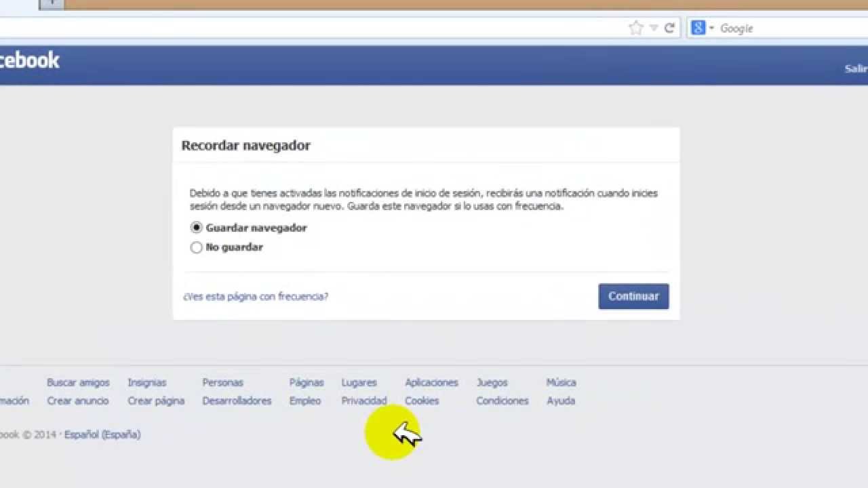Open the Privacidad footer link
Screen dimensions: 868x488
point(363,401)
